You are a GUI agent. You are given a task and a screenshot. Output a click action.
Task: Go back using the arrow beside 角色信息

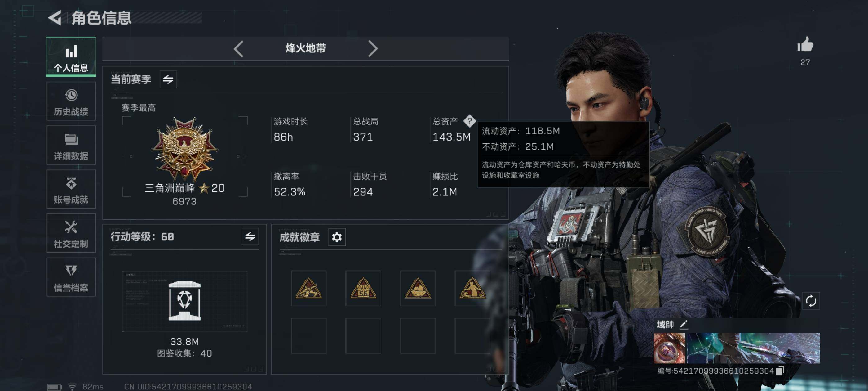[55, 18]
